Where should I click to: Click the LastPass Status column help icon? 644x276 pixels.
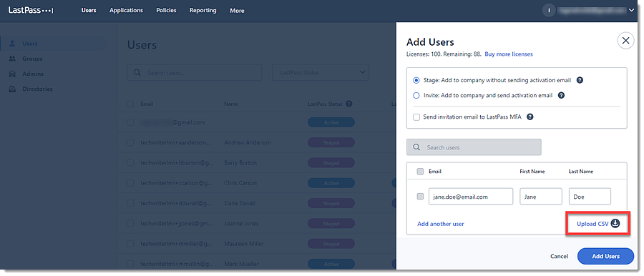[x=349, y=104]
